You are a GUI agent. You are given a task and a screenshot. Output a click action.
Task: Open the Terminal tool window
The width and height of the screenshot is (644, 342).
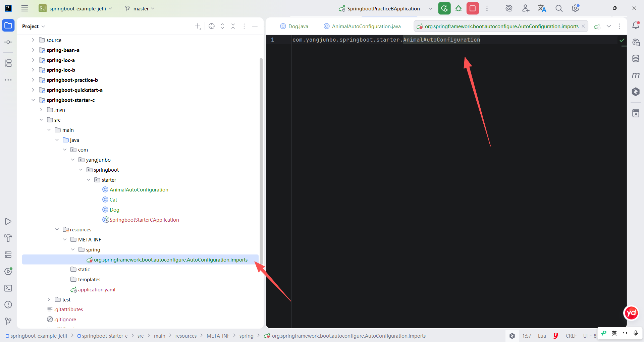(x=8, y=288)
